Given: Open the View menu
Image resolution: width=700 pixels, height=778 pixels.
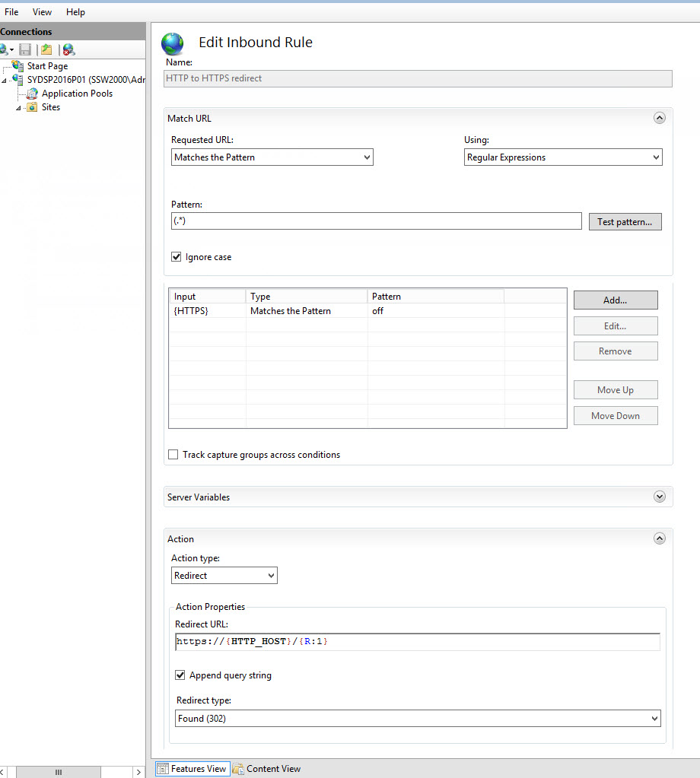Looking at the screenshot, I should point(42,12).
